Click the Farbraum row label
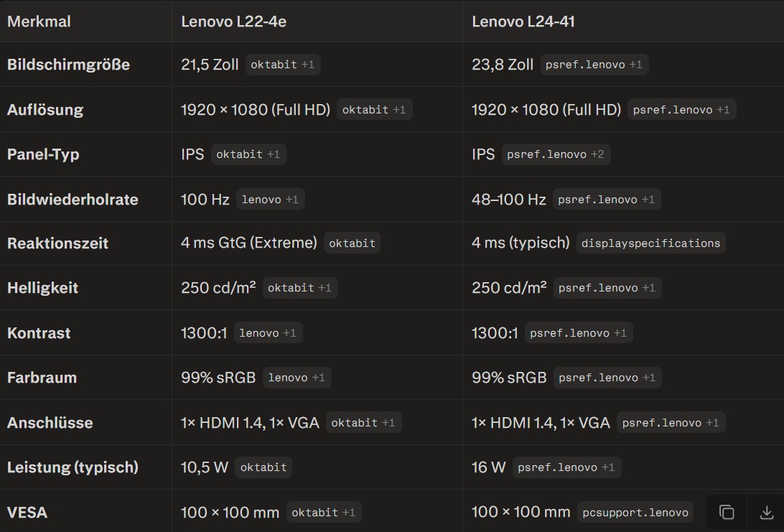Screen dimensions: 784x532 click(42, 378)
